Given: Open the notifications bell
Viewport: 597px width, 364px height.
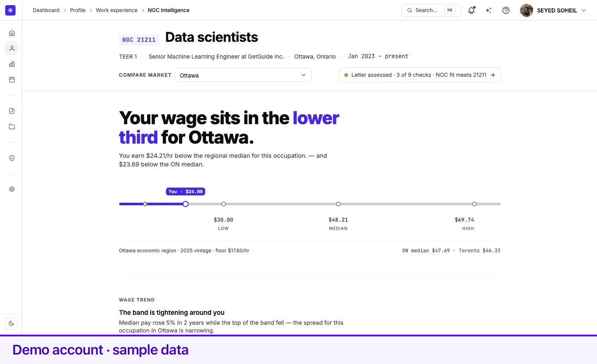Looking at the screenshot, I should (x=471, y=10).
